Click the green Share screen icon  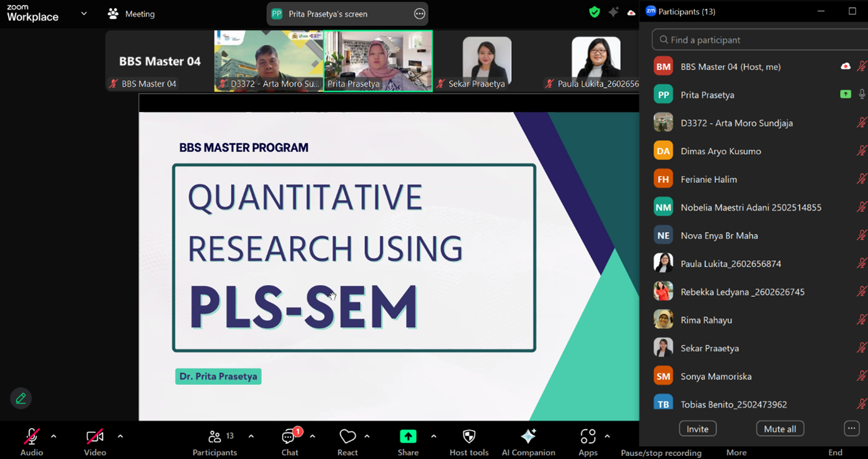click(x=408, y=436)
